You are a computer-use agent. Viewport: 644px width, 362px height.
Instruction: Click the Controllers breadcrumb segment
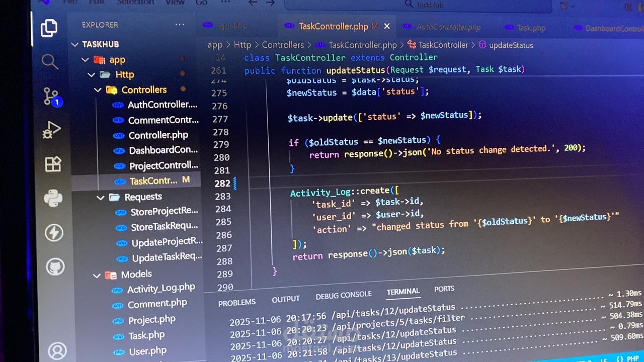[283, 45]
